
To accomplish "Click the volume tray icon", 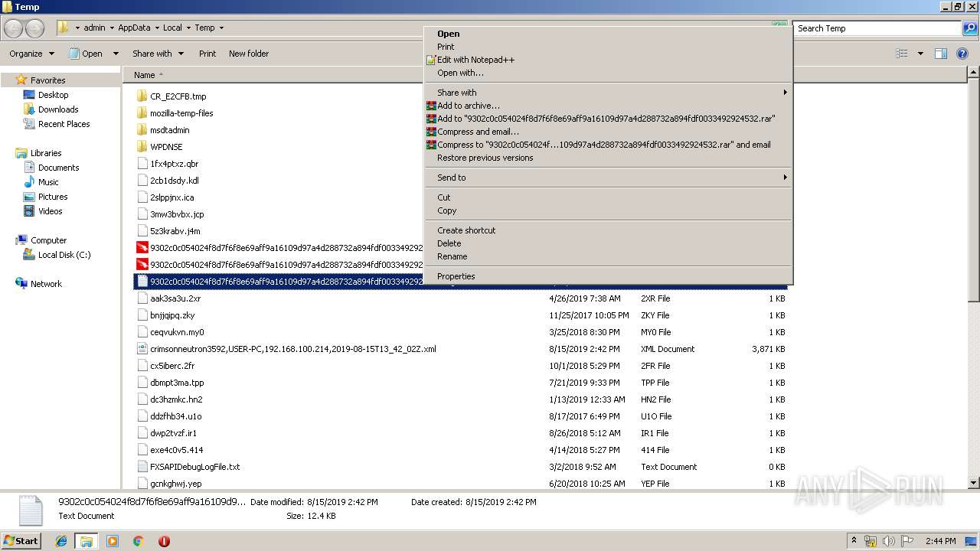I will tap(889, 541).
